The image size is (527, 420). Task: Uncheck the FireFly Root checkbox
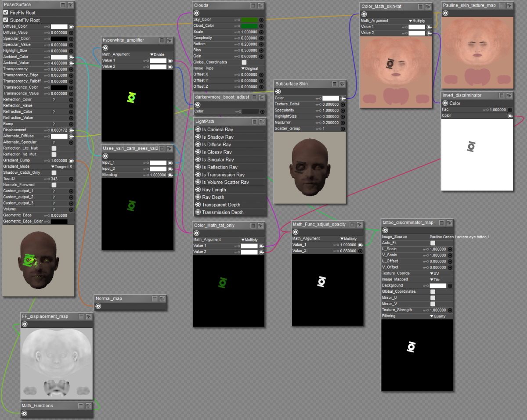(x=6, y=13)
